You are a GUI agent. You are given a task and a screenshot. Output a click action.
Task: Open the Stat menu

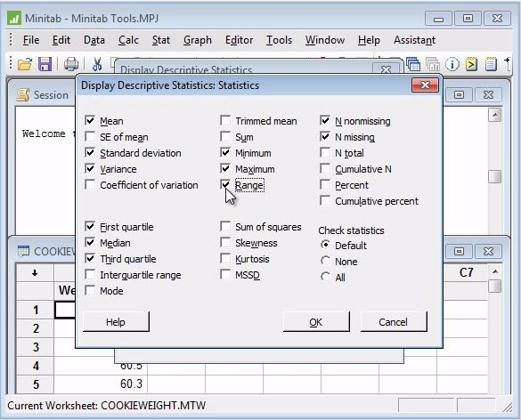point(161,40)
